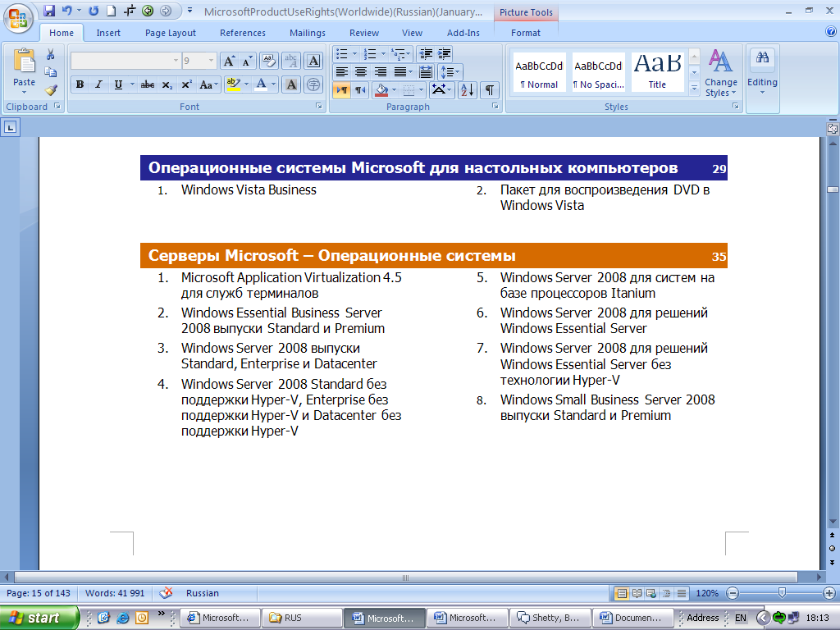
Task: Save the document from Quick Access Toolbar
Action: (x=49, y=11)
